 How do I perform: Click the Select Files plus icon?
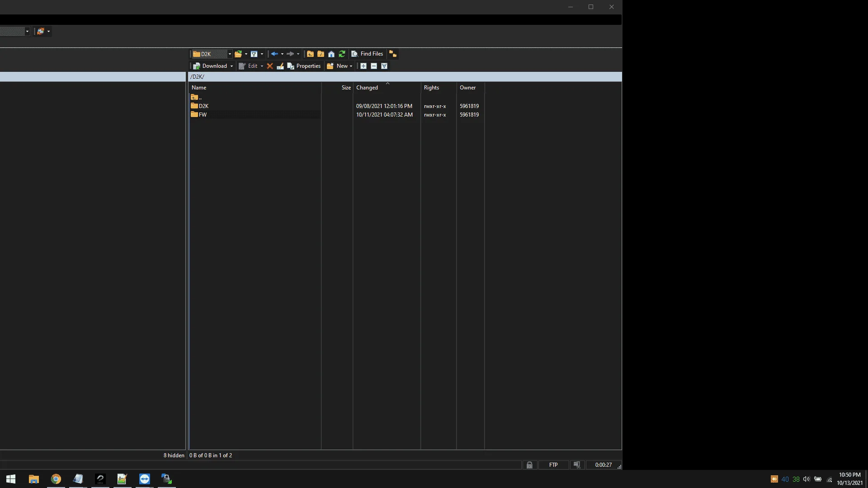(x=363, y=66)
